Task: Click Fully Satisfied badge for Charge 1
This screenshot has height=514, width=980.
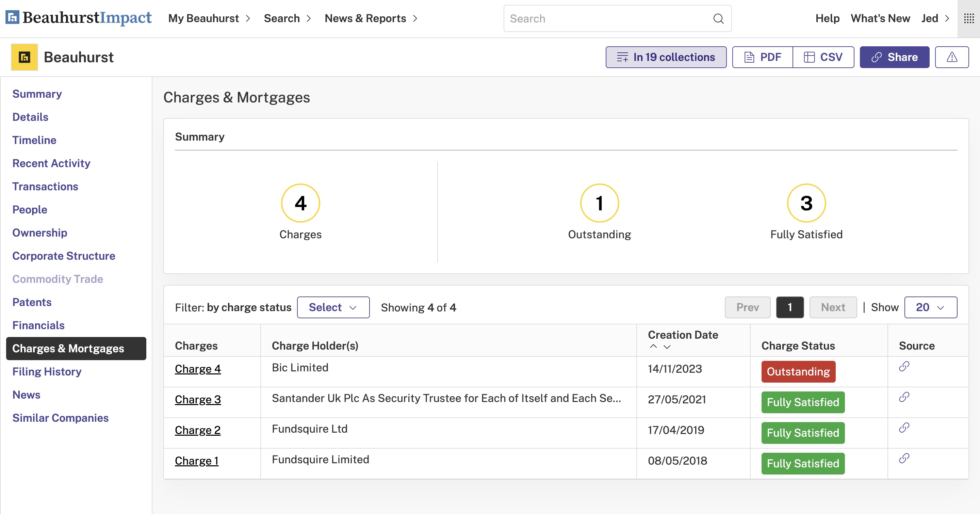Action: coord(803,464)
